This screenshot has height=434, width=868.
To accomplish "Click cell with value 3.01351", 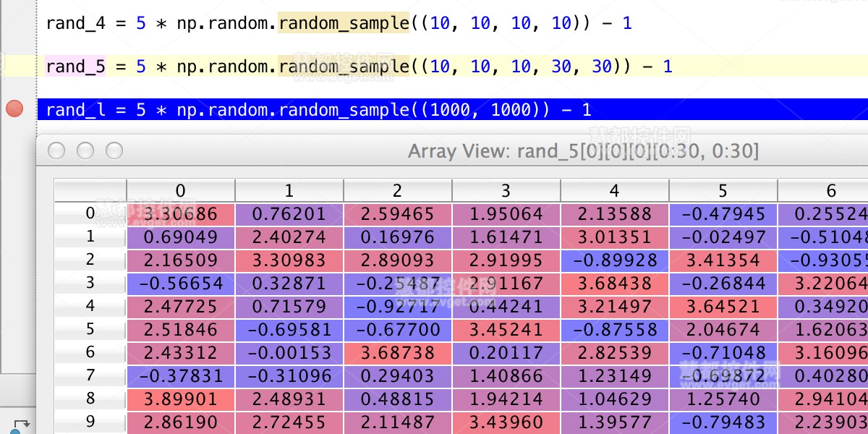I will click(615, 237).
